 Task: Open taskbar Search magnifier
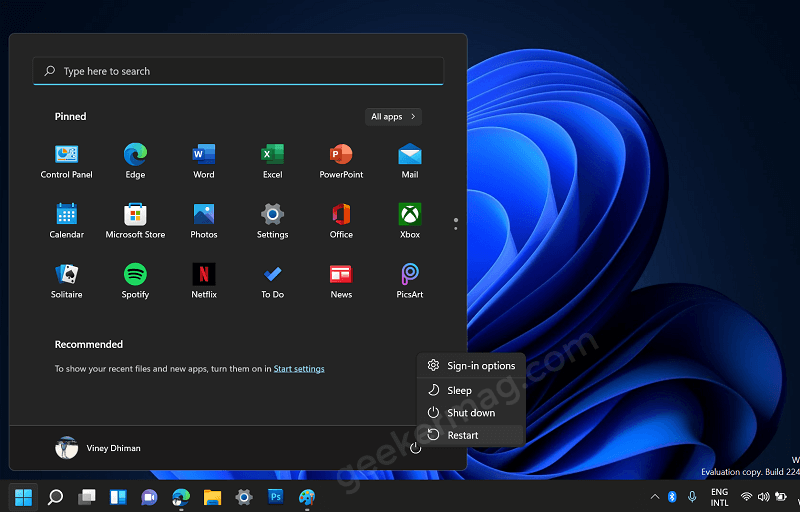click(55, 497)
